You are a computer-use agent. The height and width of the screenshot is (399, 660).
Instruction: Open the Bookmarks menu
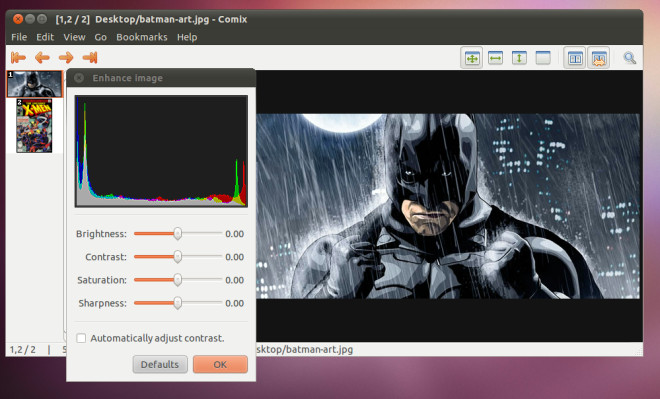tap(142, 37)
